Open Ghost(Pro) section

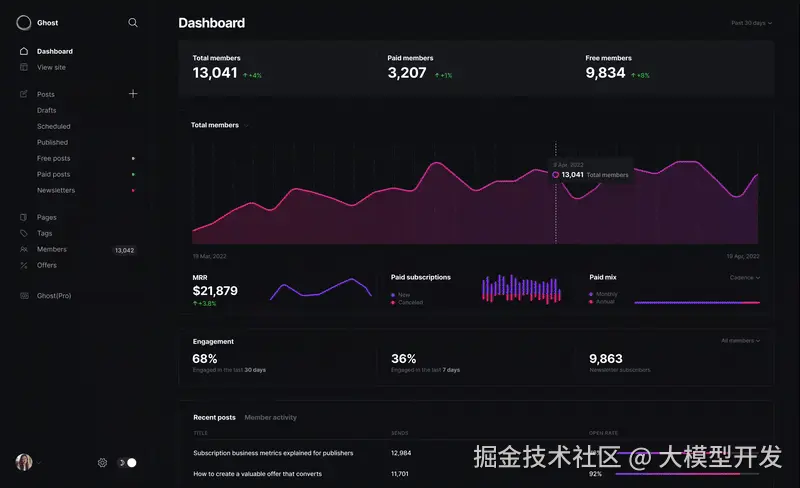pos(54,296)
